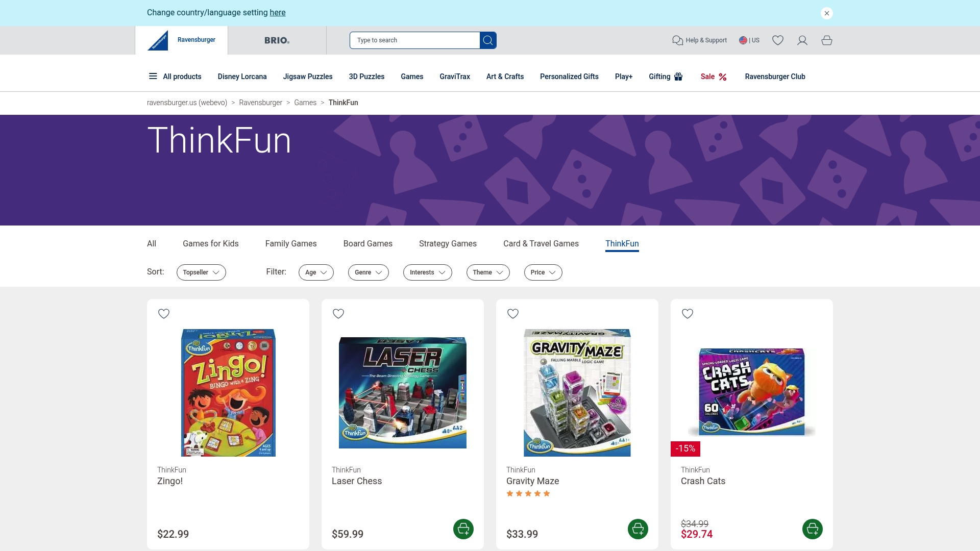Click the five-star rating on Gravity Maze
The width and height of the screenshot is (980, 551).
pos(528,493)
